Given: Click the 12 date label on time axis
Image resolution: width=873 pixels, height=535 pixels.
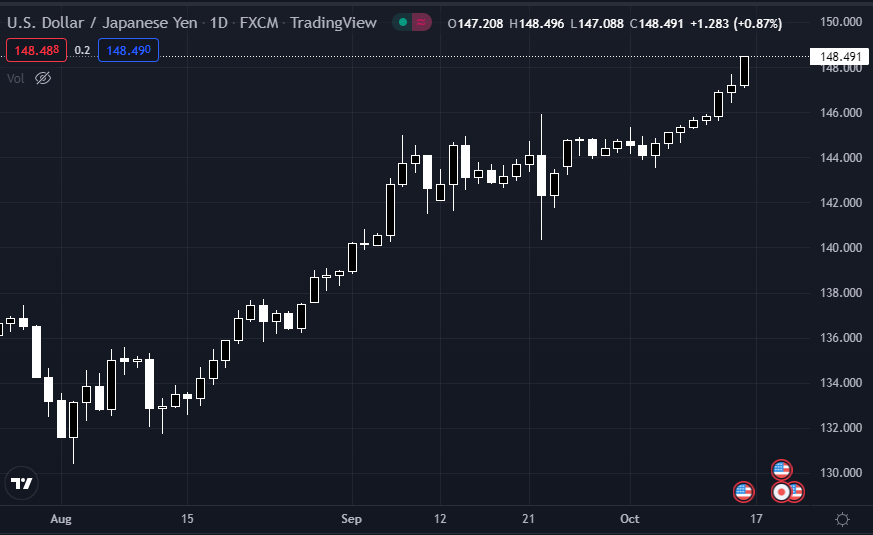Looking at the screenshot, I should pyautogui.click(x=440, y=519).
